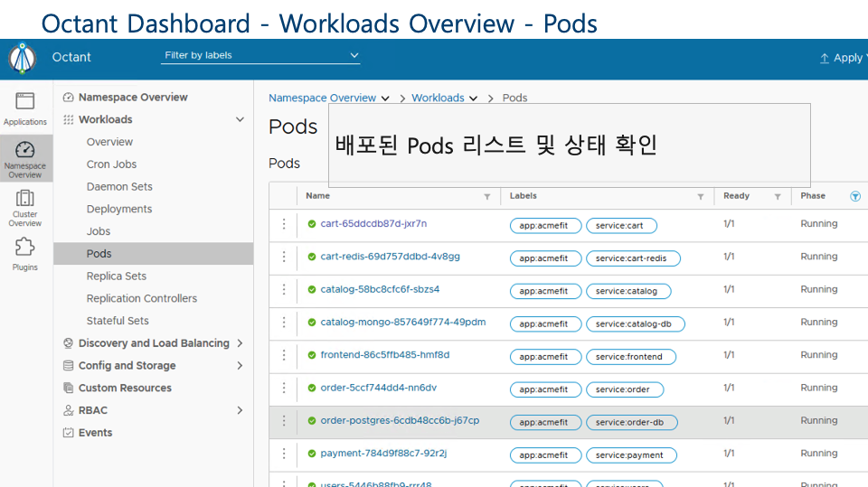This screenshot has width=868, height=487.
Task: Click the Namespace Overview breadcrumb link
Action: coord(322,98)
